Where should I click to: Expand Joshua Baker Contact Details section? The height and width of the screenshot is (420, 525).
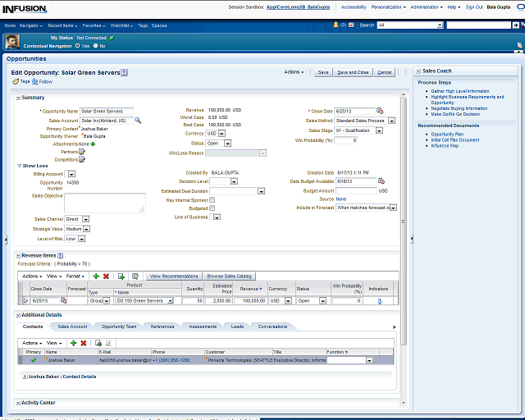[25, 376]
